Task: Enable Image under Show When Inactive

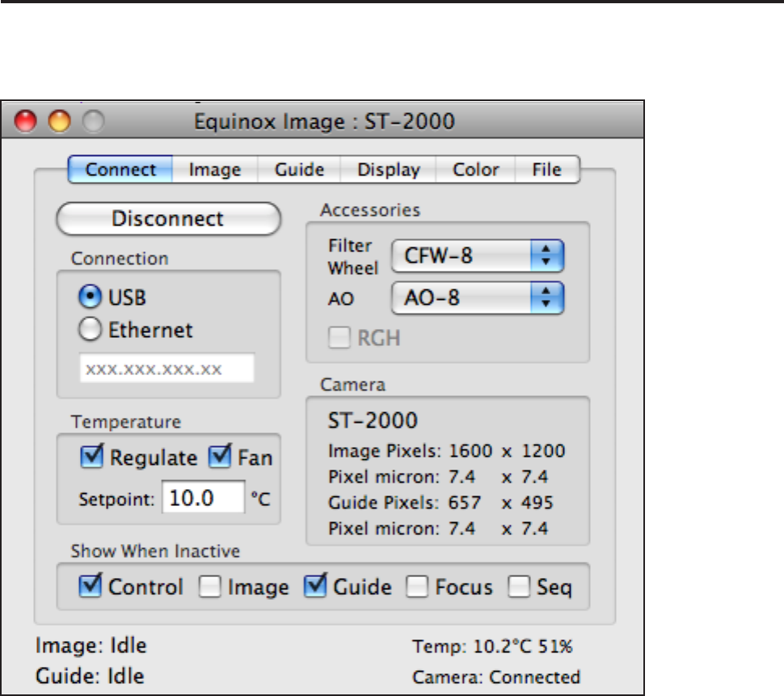Action: pos(210,588)
